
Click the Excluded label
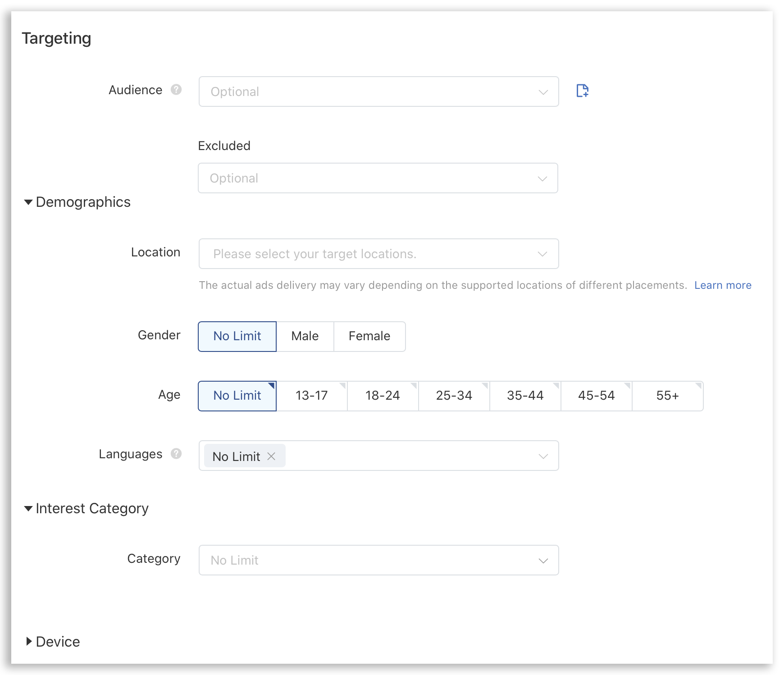point(224,146)
